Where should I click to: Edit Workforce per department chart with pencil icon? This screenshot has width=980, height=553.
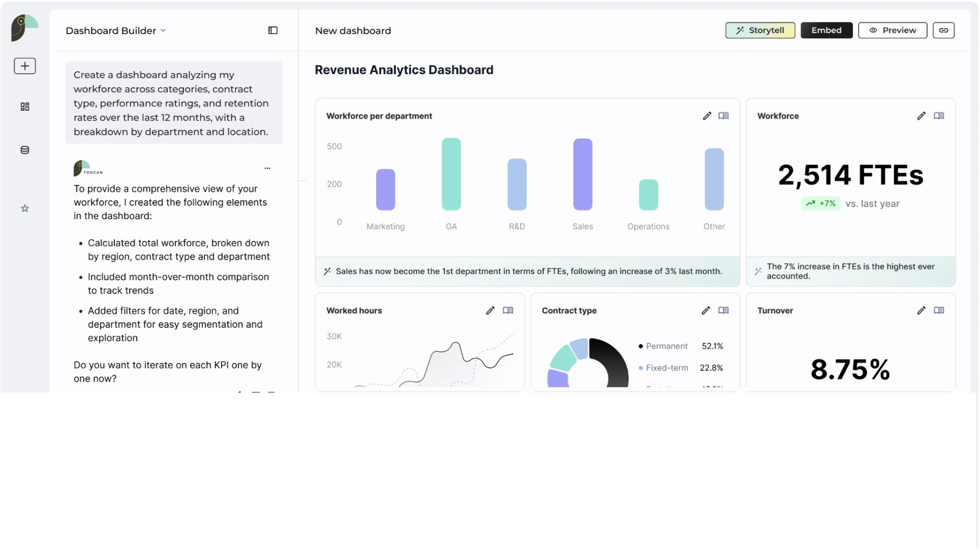(707, 116)
